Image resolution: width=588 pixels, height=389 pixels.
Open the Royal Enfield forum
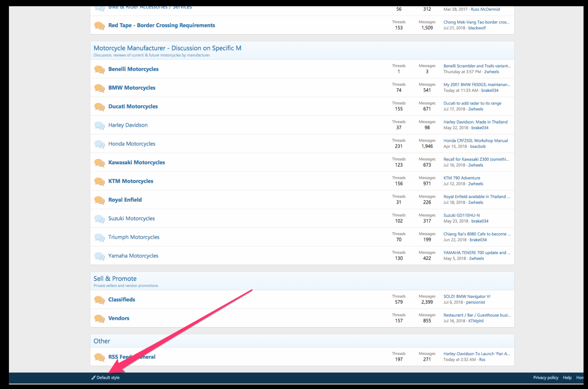click(x=125, y=200)
